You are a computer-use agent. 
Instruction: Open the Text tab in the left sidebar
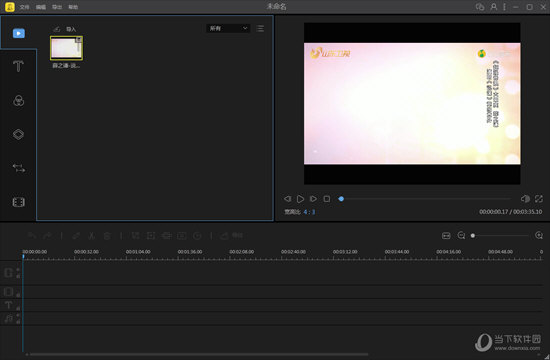click(18, 66)
